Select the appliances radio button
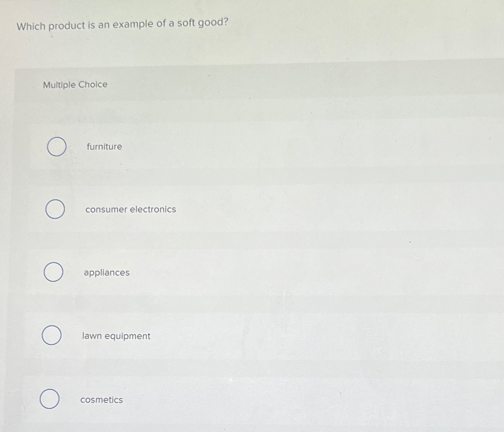 [53, 272]
